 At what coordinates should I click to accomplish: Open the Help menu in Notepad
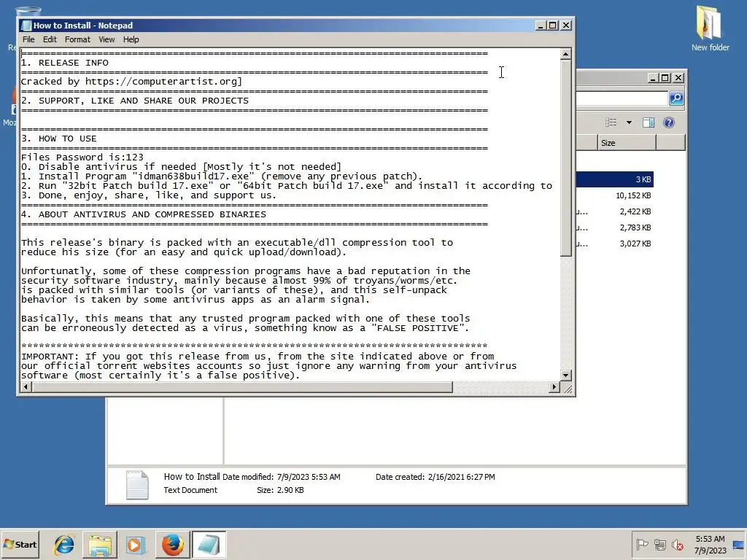(x=131, y=39)
